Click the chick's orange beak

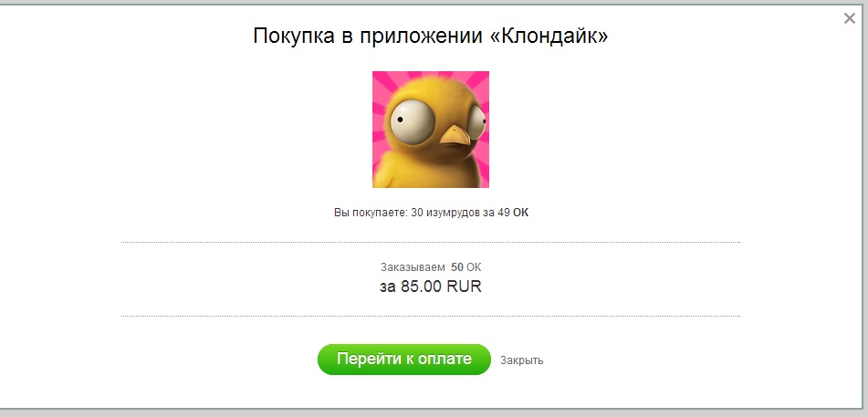(455, 136)
